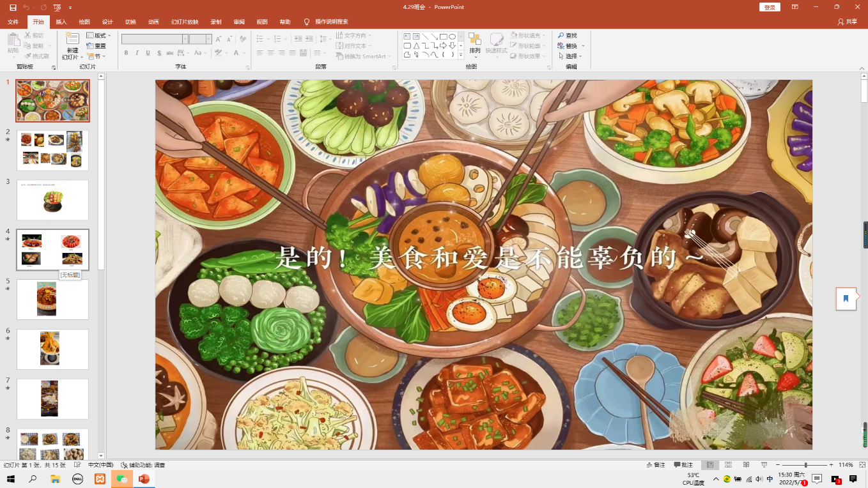
Task: Click the 查找 find button
Action: (x=568, y=36)
